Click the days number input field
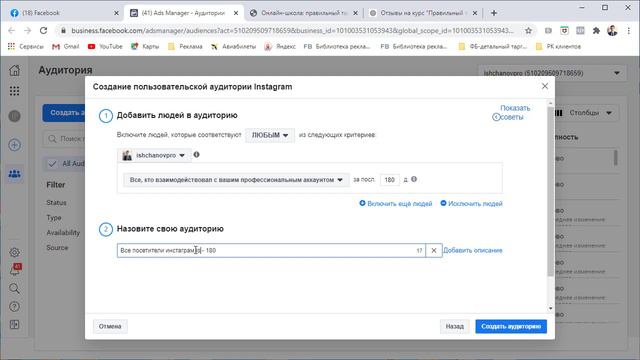Viewport: 640px width, 360px height. point(389,180)
